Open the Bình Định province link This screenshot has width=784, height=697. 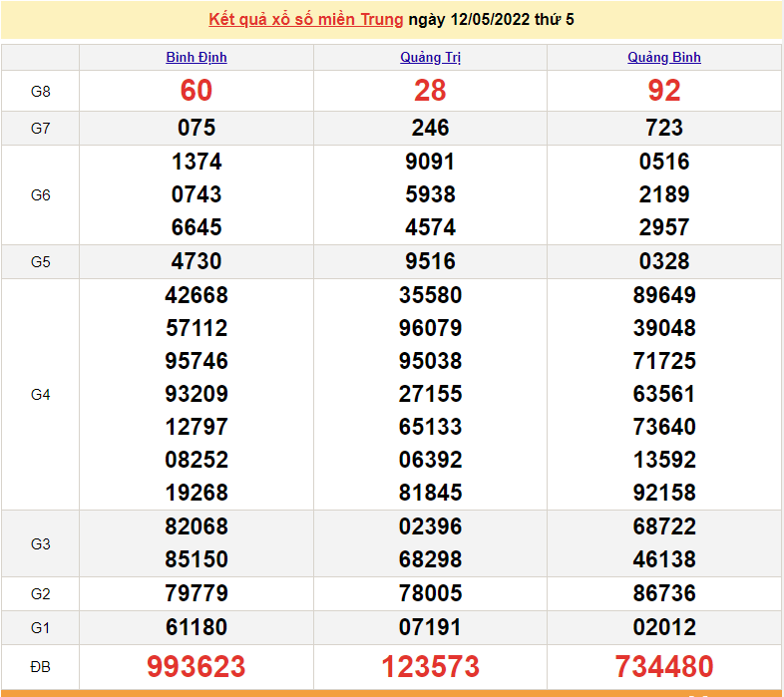(196, 58)
